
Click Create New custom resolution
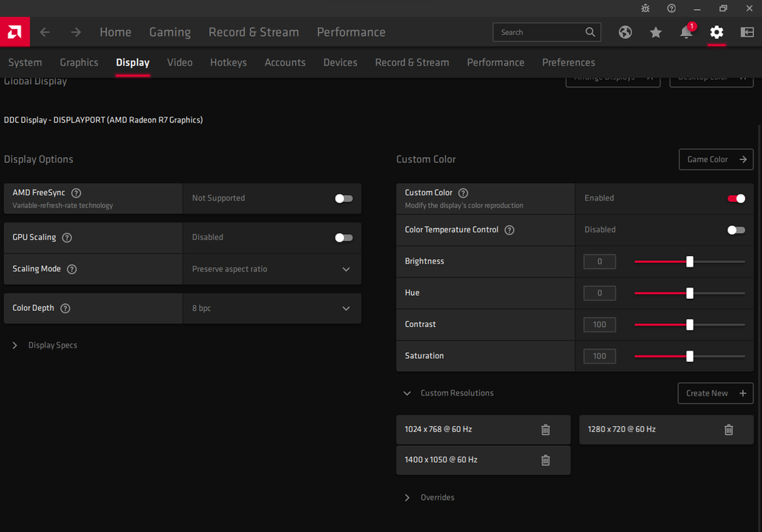tap(715, 393)
